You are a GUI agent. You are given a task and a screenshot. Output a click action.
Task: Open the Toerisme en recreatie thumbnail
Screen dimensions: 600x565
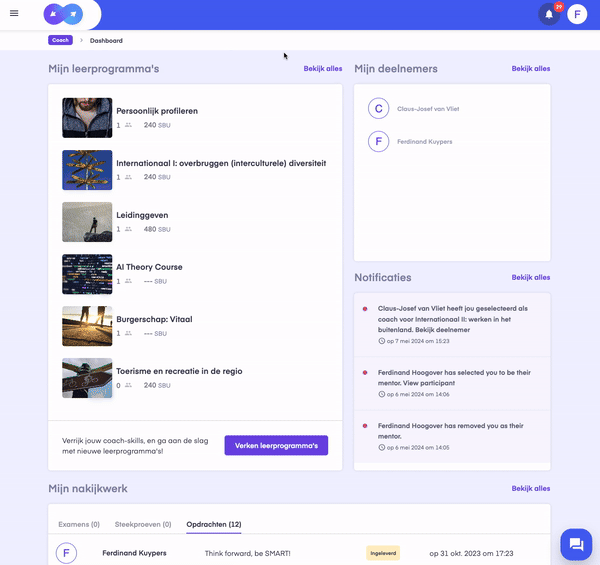click(87, 378)
